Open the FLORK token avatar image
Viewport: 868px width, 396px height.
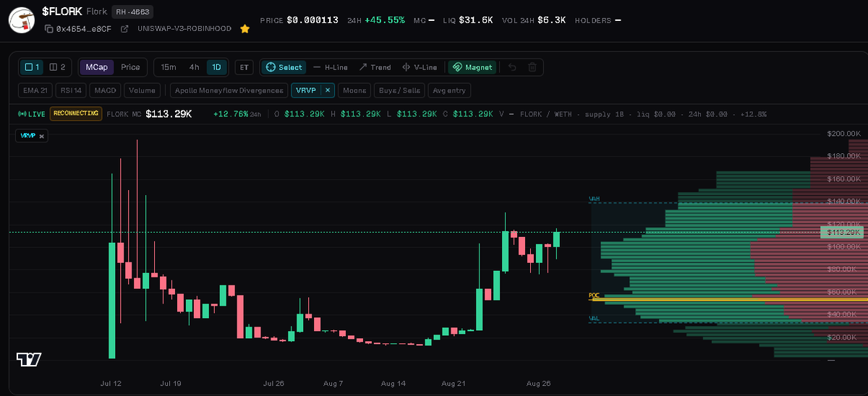22,20
